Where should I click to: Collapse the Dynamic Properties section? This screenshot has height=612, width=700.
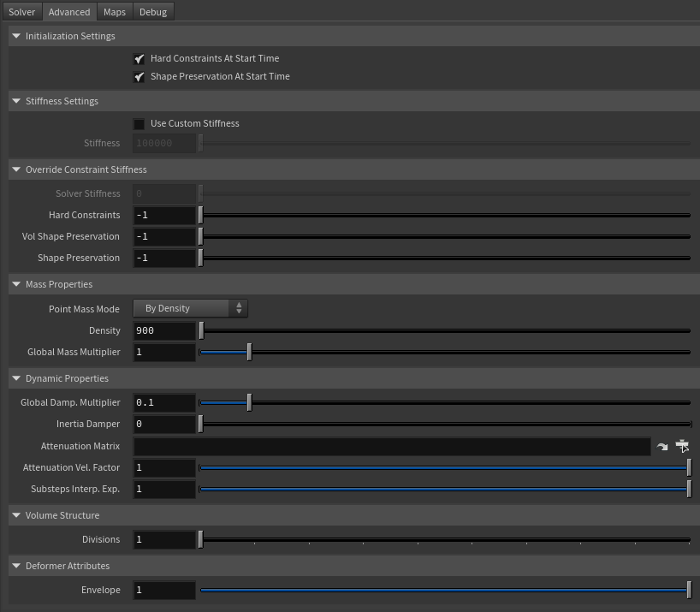[x=15, y=378]
